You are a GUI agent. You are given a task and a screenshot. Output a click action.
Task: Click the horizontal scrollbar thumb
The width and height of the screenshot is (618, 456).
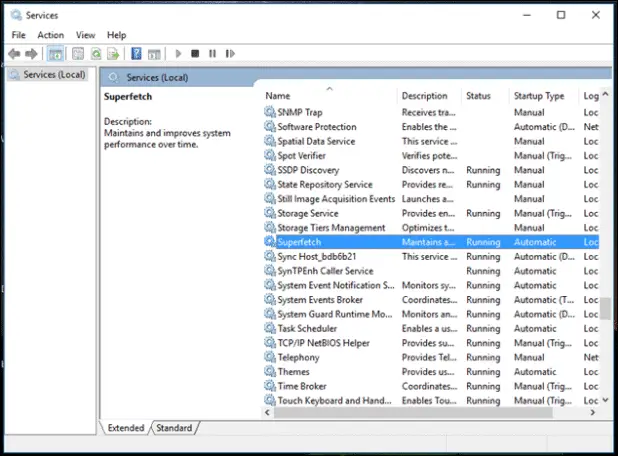[x=413, y=412]
